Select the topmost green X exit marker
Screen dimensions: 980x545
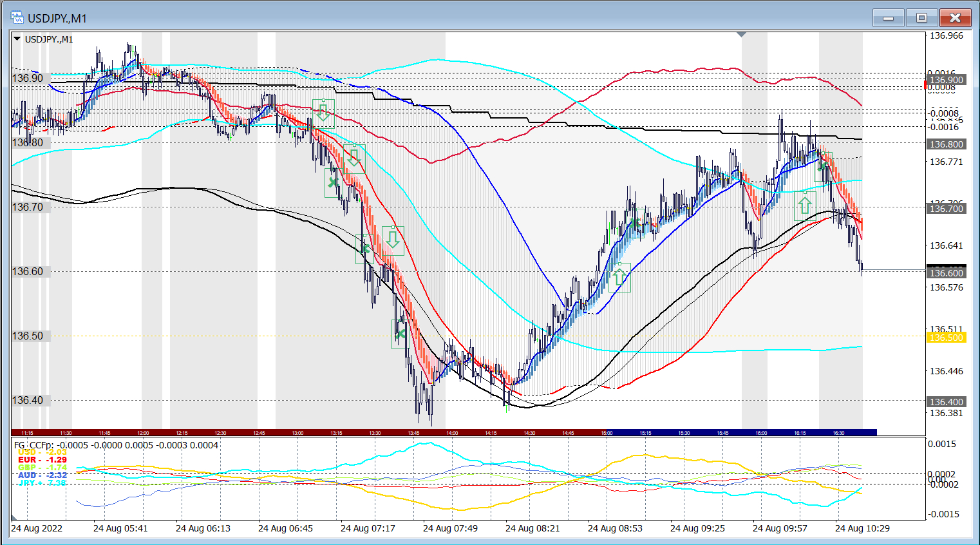(x=332, y=183)
